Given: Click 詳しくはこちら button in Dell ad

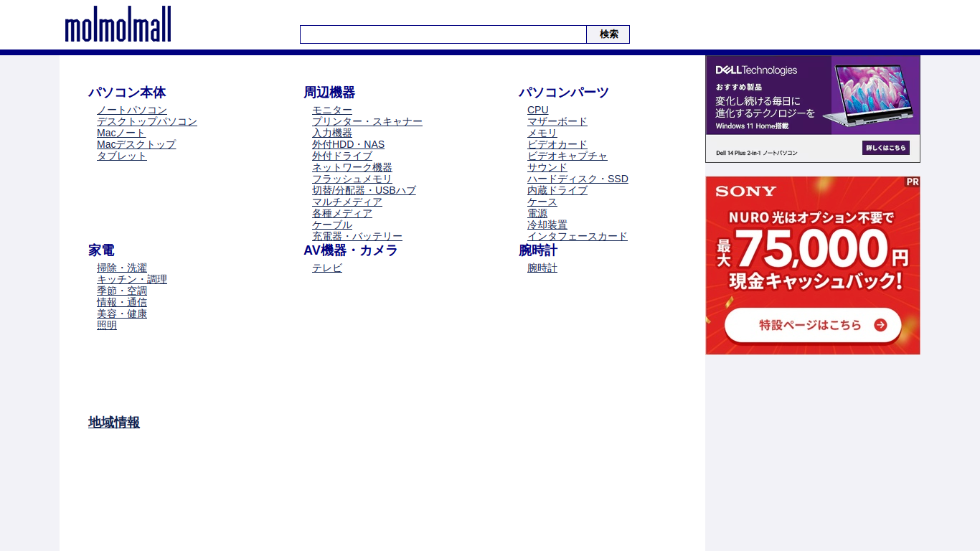Looking at the screenshot, I should coord(886,148).
